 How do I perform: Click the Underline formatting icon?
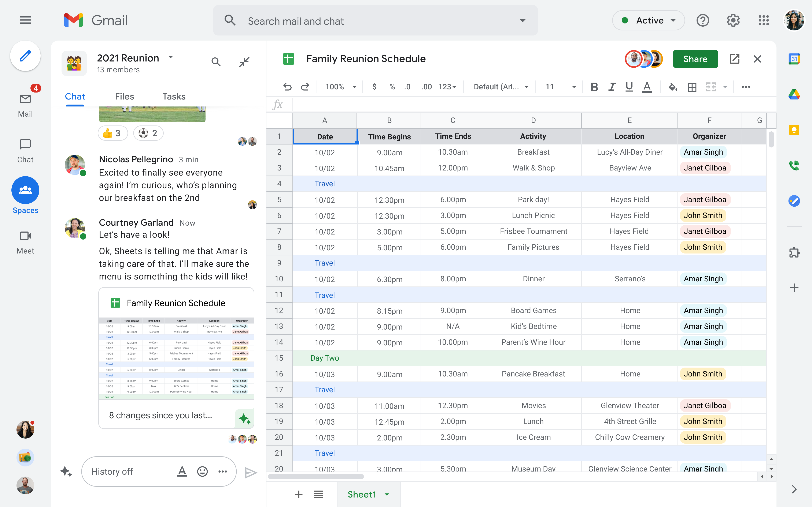point(629,87)
